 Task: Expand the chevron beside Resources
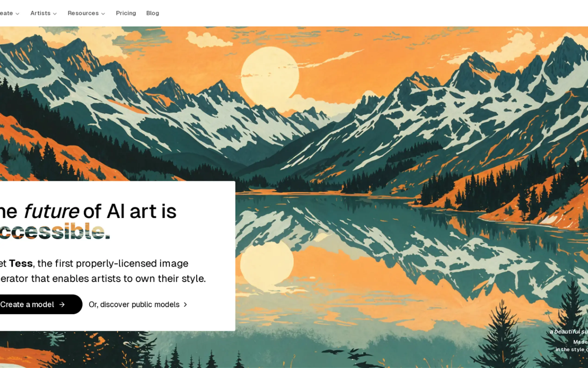(103, 14)
